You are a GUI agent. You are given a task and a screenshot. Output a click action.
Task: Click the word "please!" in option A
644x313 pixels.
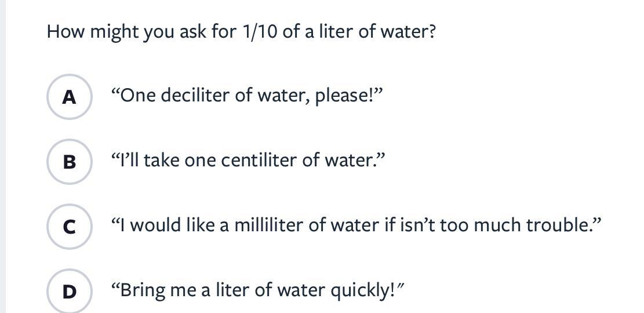[x=347, y=95]
